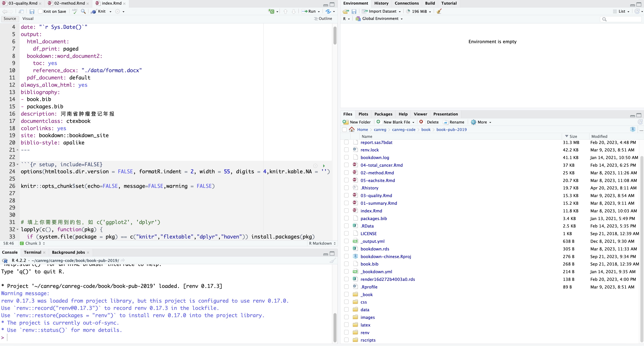The height and width of the screenshot is (346, 644).
Task: Clear workspace objects with the broom icon
Action: (x=439, y=11)
